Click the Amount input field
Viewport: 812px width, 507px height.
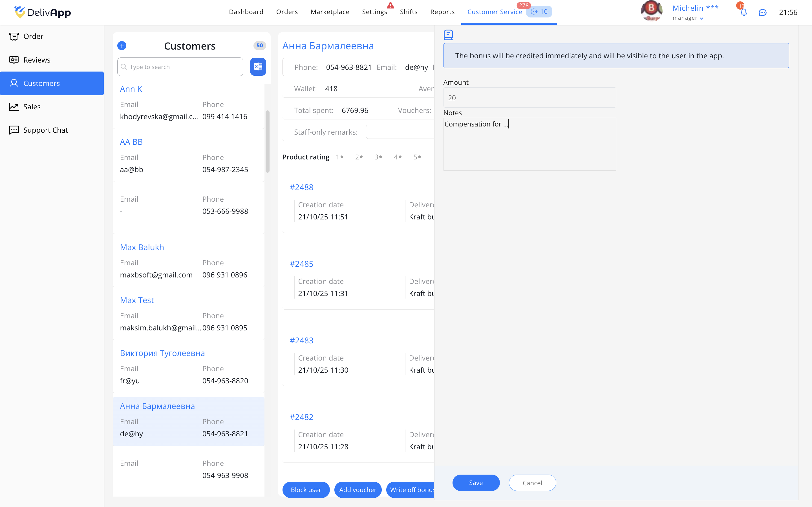[529, 97]
